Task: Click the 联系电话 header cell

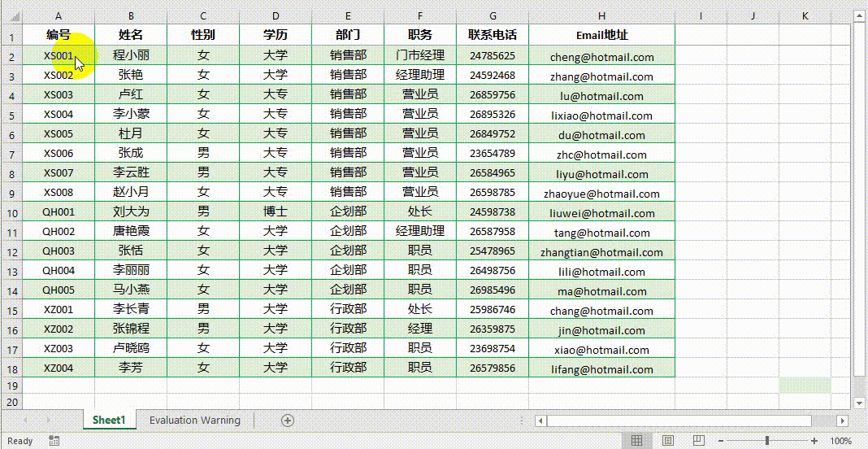Action: pyautogui.click(x=493, y=35)
